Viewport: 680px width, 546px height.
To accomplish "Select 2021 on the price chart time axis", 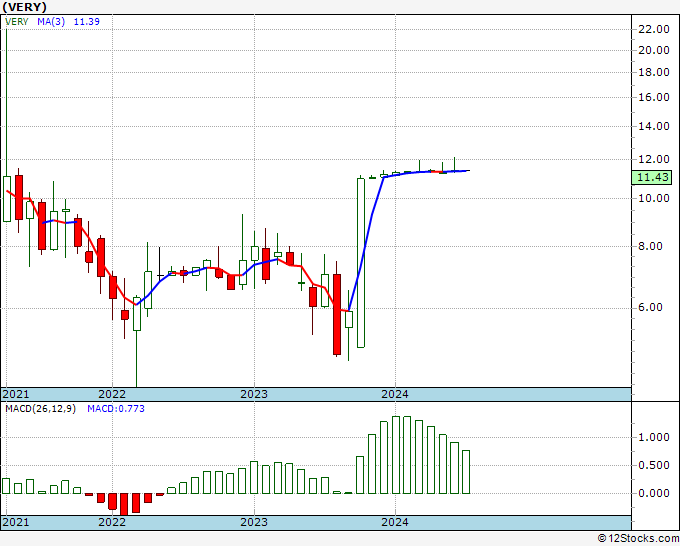I will 16,394.
